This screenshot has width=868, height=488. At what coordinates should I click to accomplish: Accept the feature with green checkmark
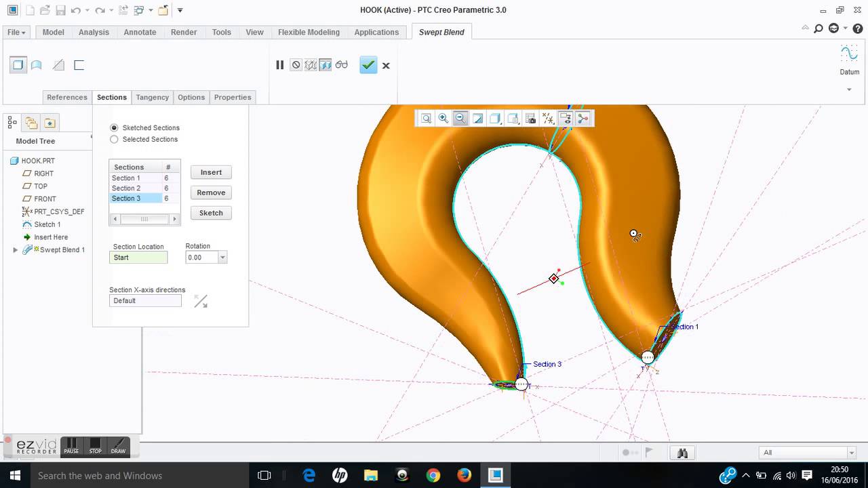(x=368, y=65)
